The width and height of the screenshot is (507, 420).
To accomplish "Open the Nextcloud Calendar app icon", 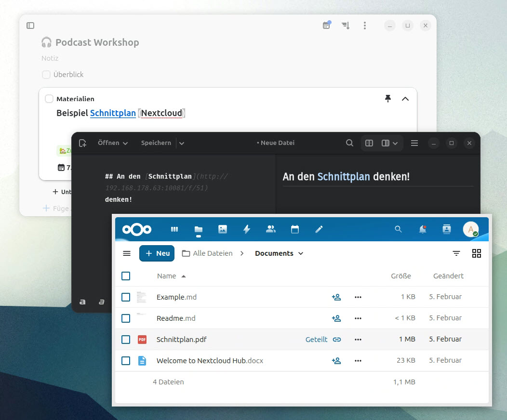I will [295, 230].
